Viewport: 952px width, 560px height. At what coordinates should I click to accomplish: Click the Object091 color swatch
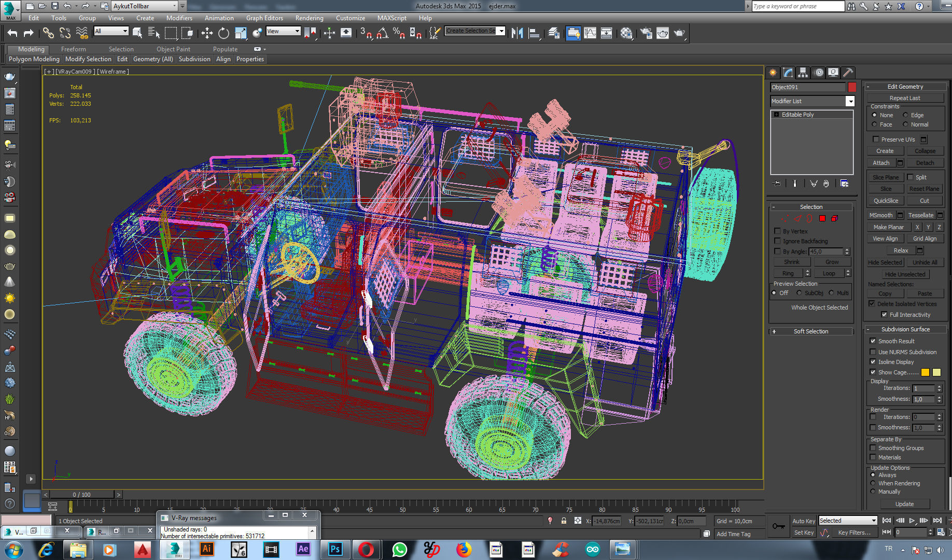pos(852,87)
